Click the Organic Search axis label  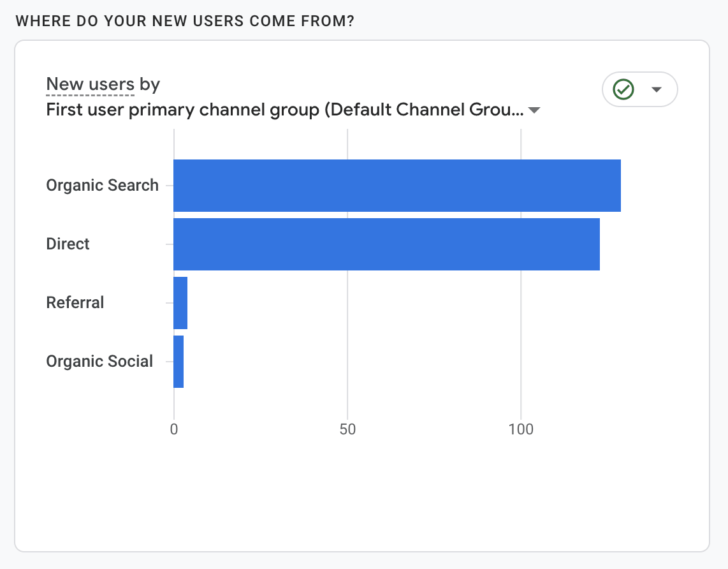pyautogui.click(x=102, y=186)
